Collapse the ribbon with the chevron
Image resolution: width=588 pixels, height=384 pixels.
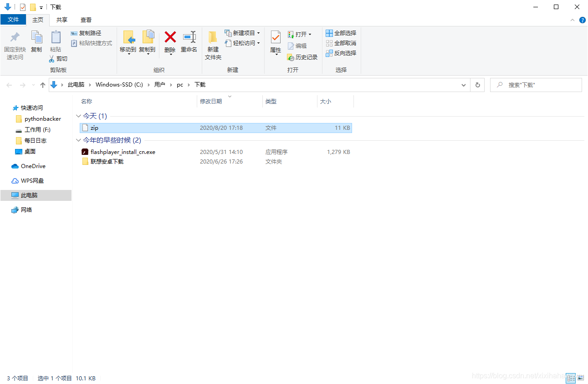(x=573, y=20)
